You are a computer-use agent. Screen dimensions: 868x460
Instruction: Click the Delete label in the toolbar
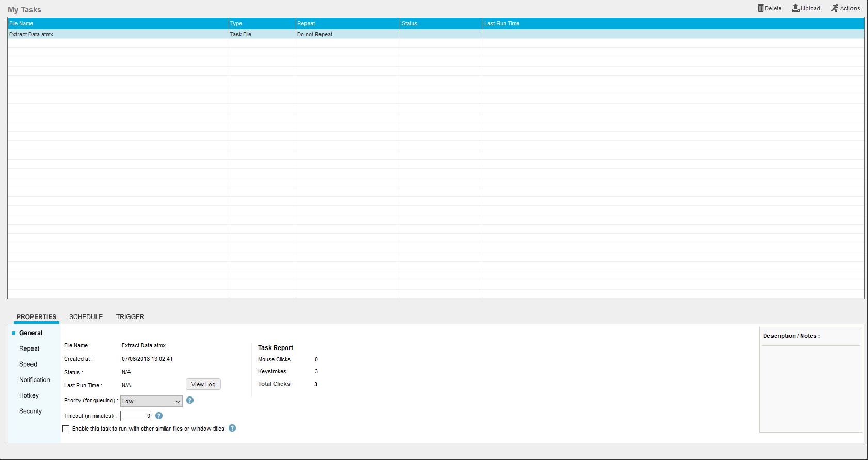coord(773,8)
